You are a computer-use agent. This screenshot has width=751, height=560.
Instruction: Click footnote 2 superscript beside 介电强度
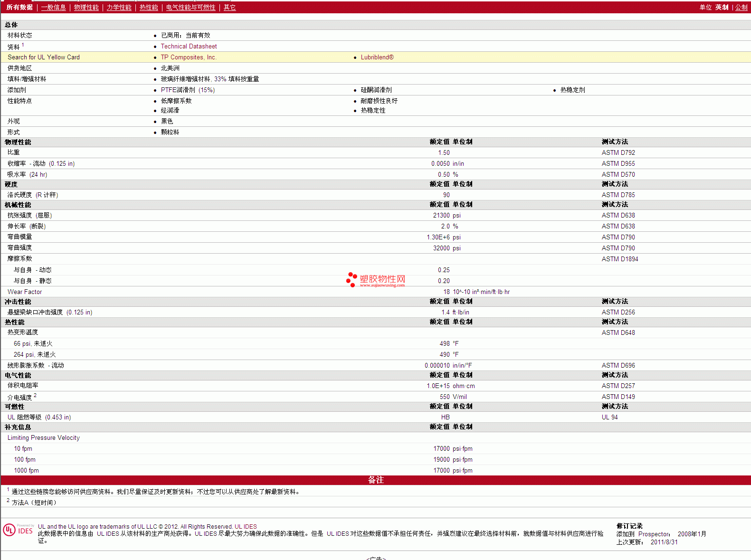[x=35, y=395]
